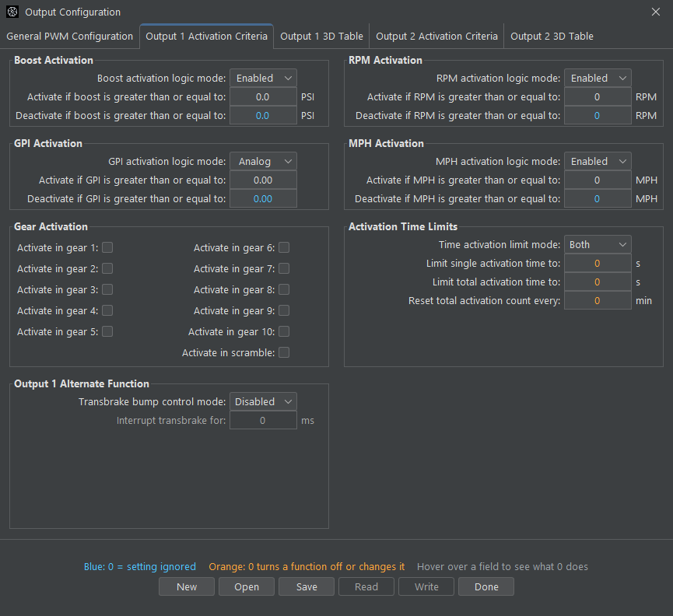Open the Output 2 3D Table tab
This screenshot has height=616, width=673.
pos(552,37)
